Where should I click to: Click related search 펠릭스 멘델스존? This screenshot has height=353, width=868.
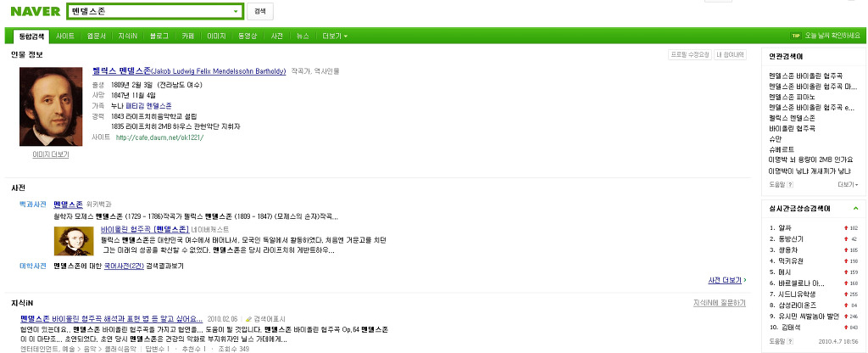tap(792, 118)
